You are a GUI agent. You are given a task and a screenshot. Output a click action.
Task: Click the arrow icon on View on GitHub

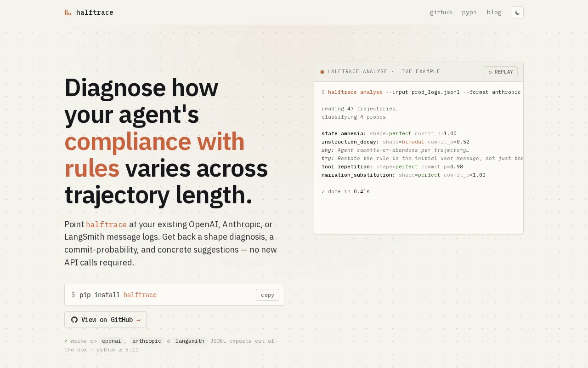138,320
